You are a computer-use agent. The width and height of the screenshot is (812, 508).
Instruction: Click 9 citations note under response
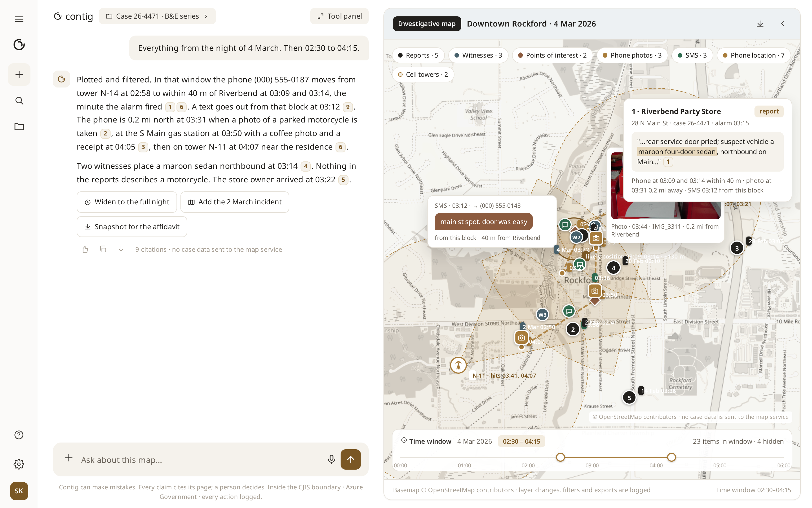pyautogui.click(x=209, y=249)
